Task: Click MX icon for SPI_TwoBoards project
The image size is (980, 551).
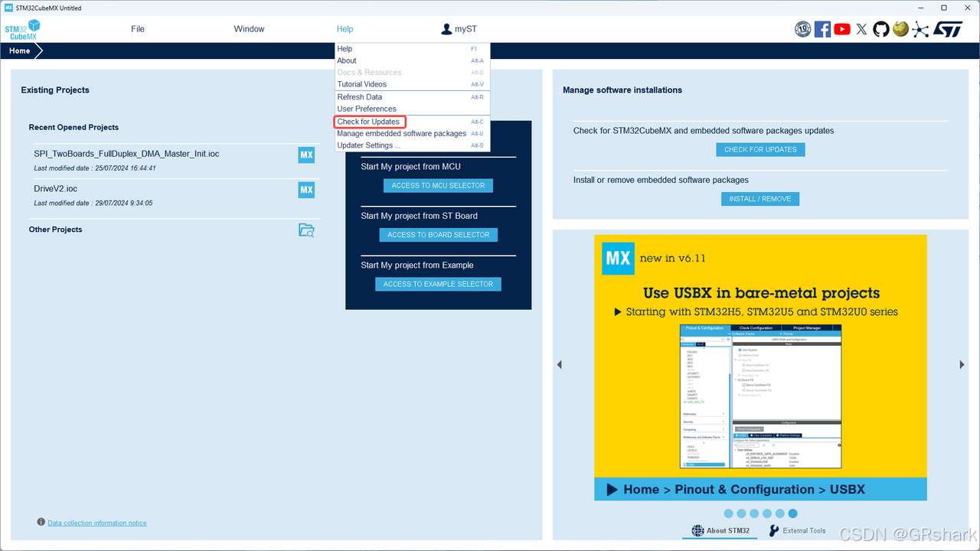Action: pos(306,155)
